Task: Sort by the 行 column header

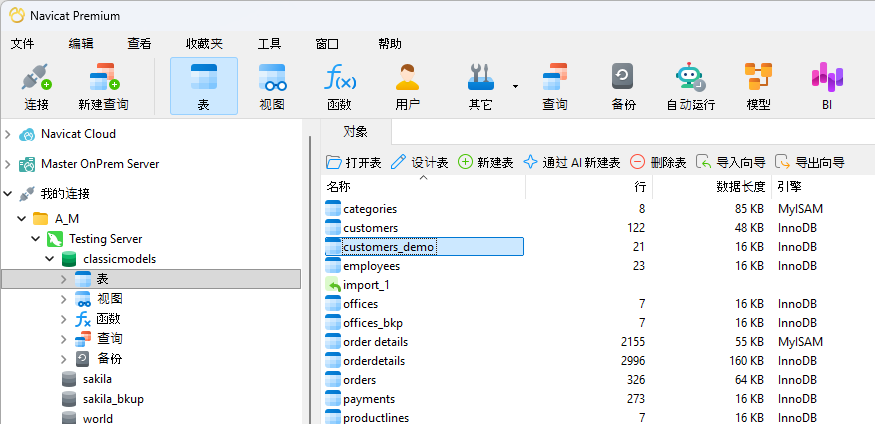Action: pos(589,187)
